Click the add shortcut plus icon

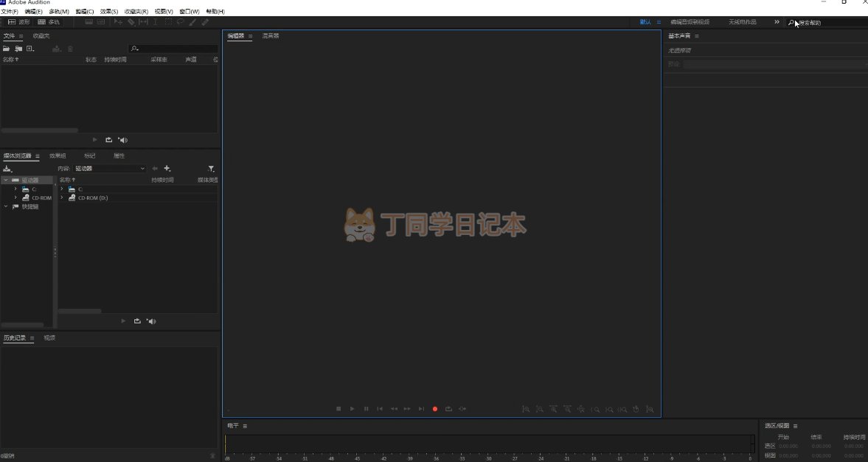167,168
